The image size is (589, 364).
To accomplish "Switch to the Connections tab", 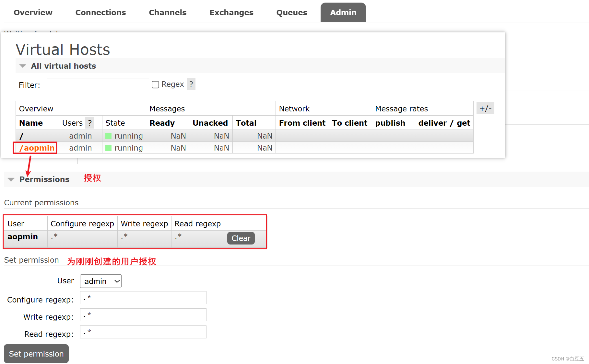I will click(x=100, y=13).
